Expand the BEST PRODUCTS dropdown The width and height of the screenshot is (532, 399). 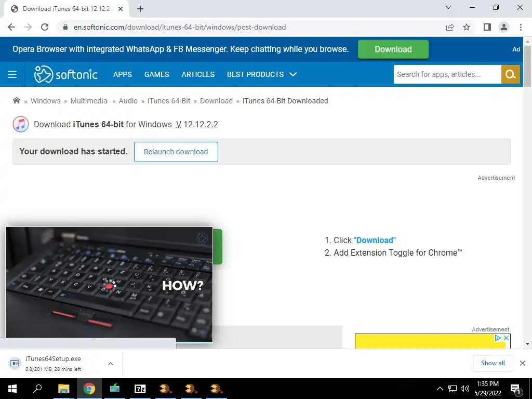(262, 74)
